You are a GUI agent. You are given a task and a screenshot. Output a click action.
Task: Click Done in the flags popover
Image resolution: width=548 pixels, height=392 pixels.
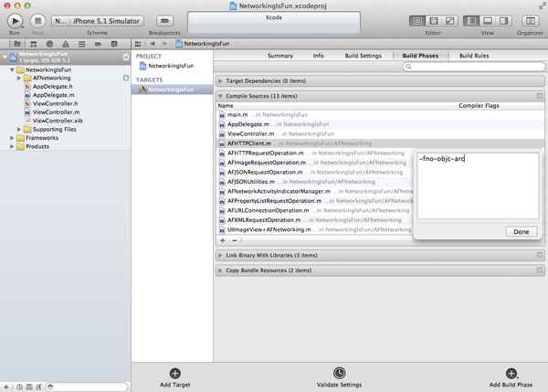click(x=522, y=231)
